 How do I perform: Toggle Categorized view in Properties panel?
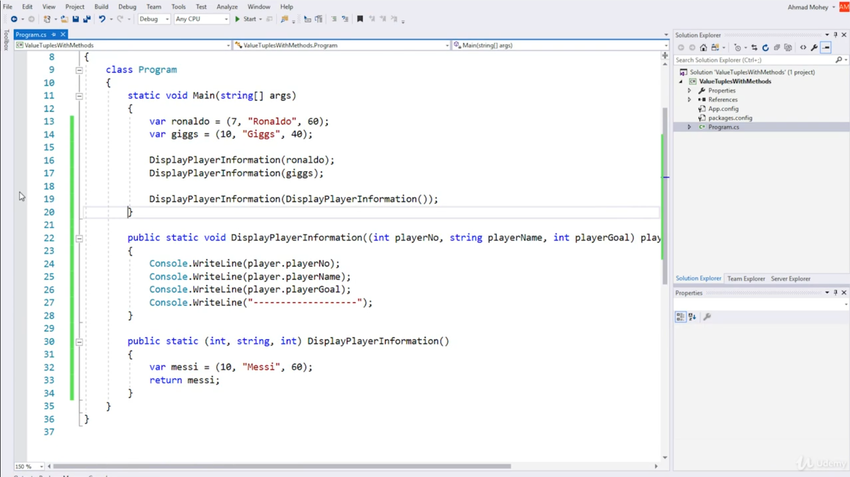[x=680, y=317]
